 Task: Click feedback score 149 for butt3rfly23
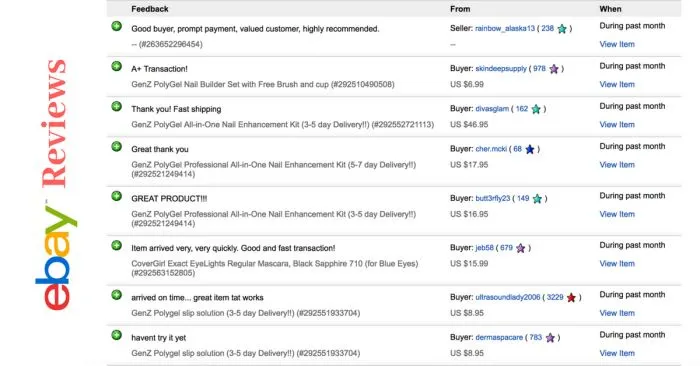tap(523, 199)
